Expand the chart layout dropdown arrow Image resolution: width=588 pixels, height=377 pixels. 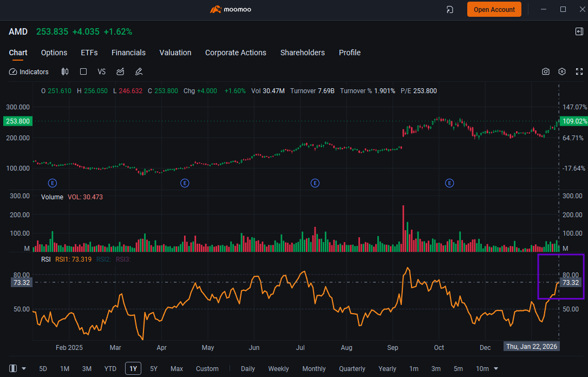coord(24,369)
